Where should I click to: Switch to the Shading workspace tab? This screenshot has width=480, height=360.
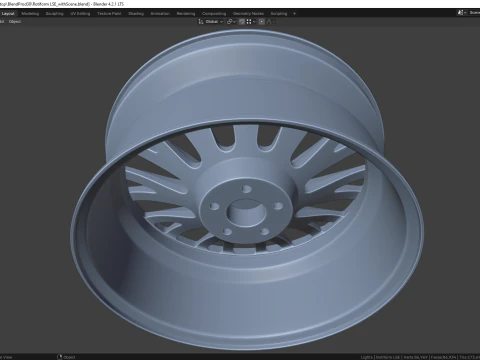136,14
